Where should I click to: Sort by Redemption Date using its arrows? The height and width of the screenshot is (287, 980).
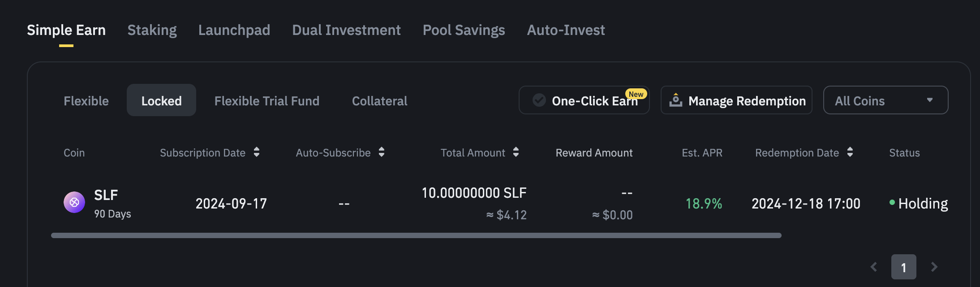pyautogui.click(x=850, y=152)
